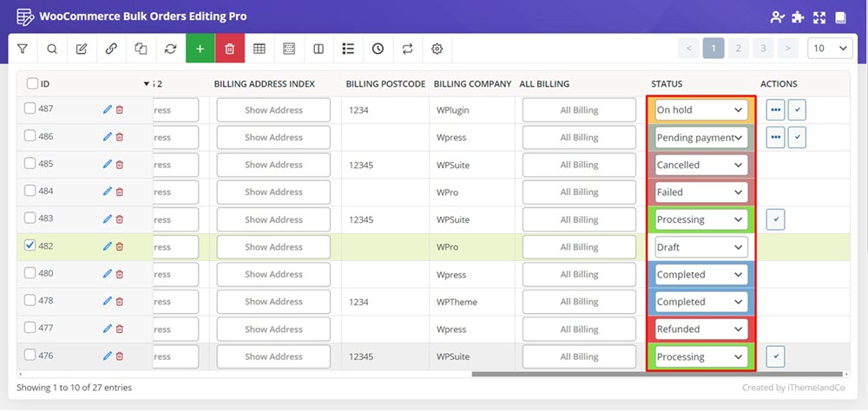
Task: Open the rows-per-page dropdown showing 10
Action: pos(830,49)
